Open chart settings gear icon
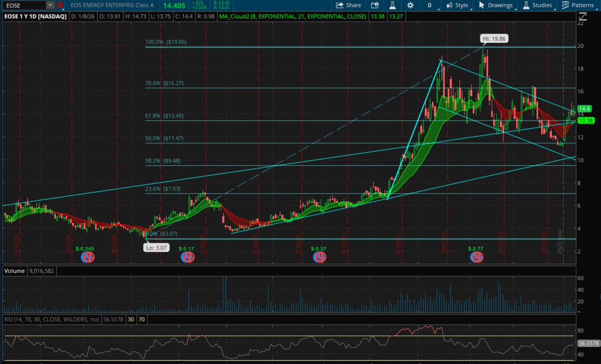This screenshot has width=601, height=364. [x=410, y=5]
